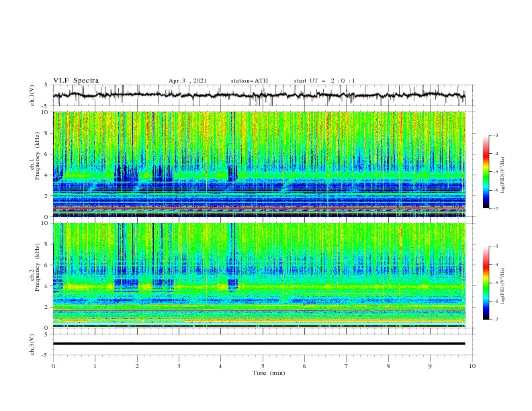Click the "Time (min)" x-axis label
This screenshot has height=411, width=532.
[x=269, y=373]
